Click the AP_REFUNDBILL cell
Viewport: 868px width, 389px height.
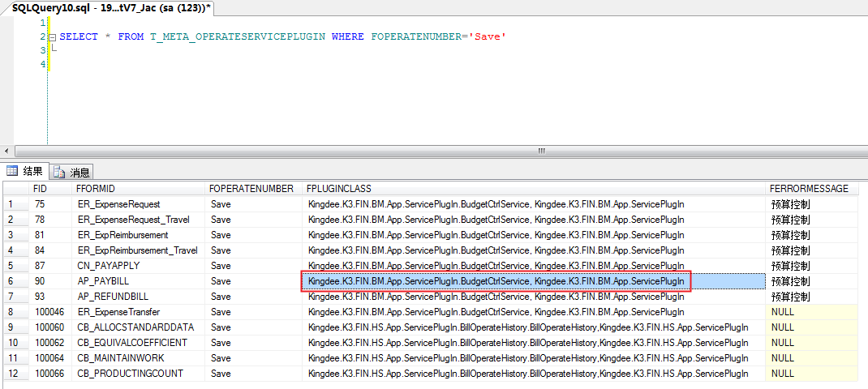139,297
